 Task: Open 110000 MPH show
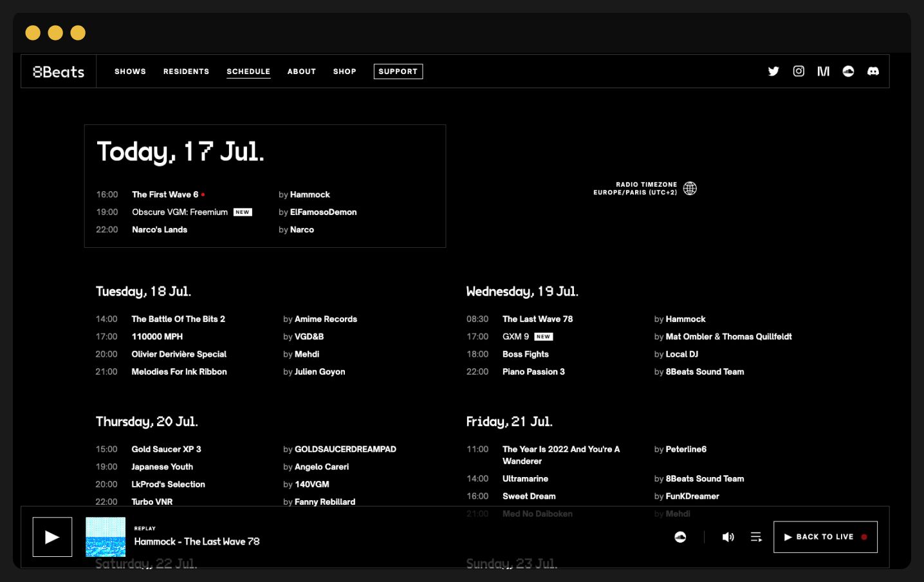(157, 337)
